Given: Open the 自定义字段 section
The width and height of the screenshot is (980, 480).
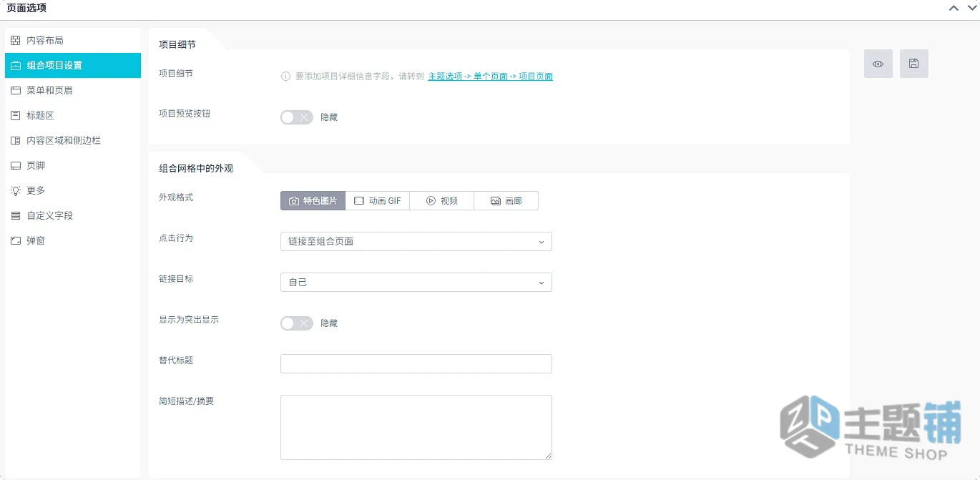Looking at the screenshot, I should (x=73, y=216).
